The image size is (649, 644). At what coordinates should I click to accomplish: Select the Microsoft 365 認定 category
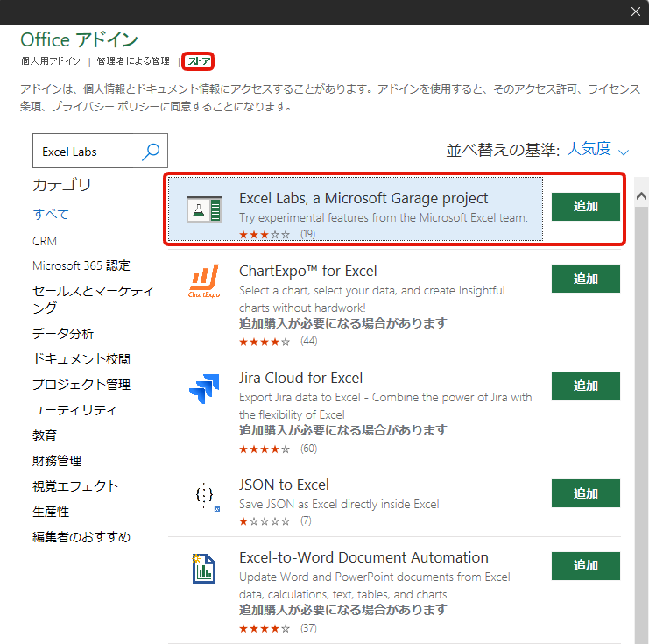coord(81,265)
